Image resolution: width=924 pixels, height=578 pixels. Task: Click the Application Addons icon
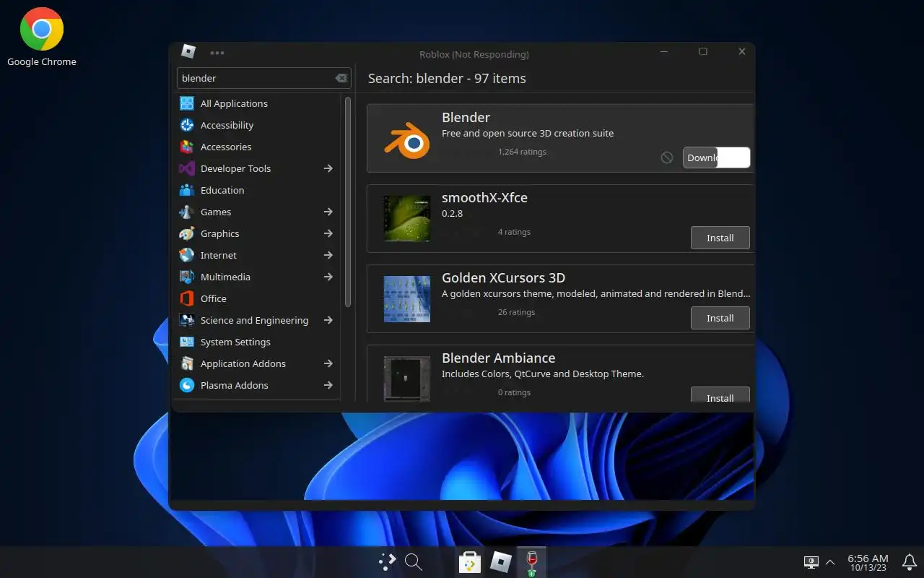click(187, 363)
